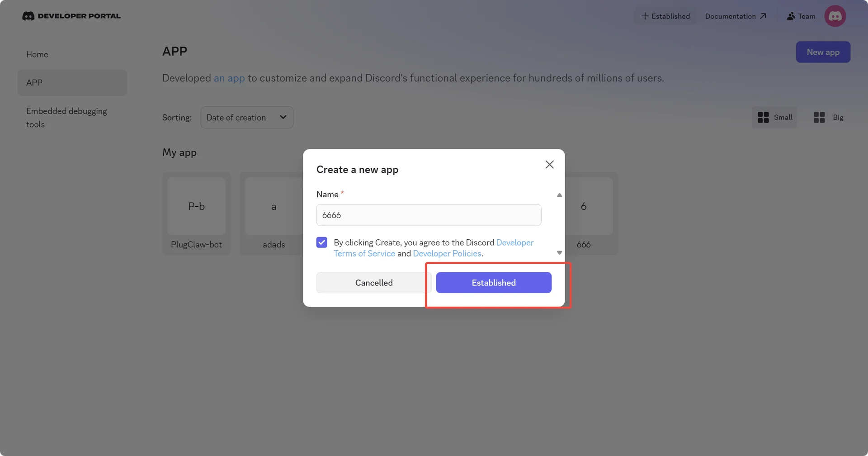Screen dimensions: 868x456
Task: Click the dialog scroll up arrow
Action: (559, 195)
